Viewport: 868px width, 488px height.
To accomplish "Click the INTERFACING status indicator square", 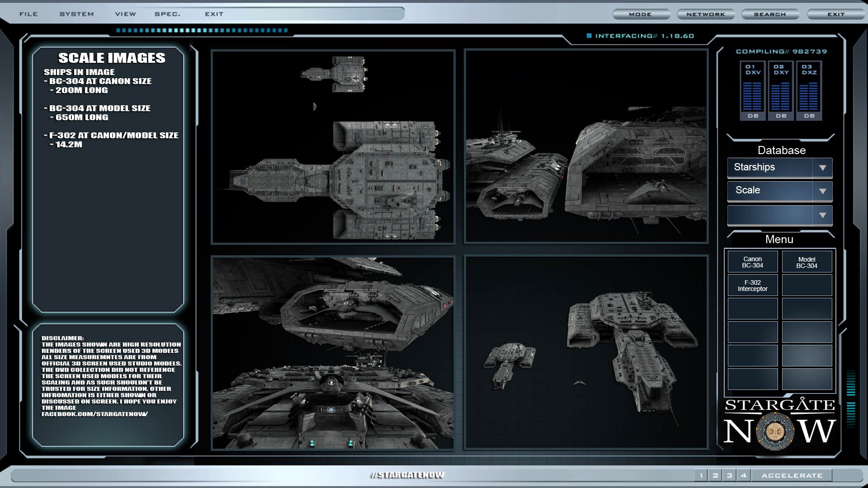I will click(x=589, y=36).
